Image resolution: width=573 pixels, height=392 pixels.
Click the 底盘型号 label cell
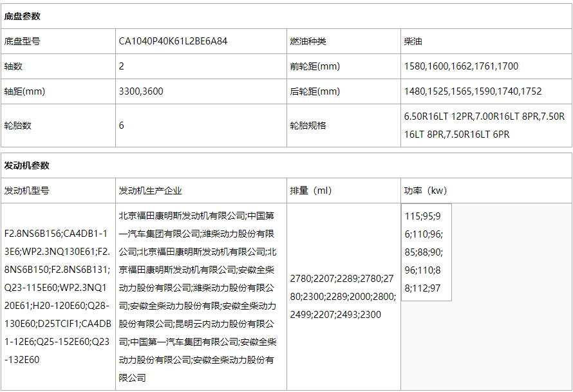click(x=58, y=41)
